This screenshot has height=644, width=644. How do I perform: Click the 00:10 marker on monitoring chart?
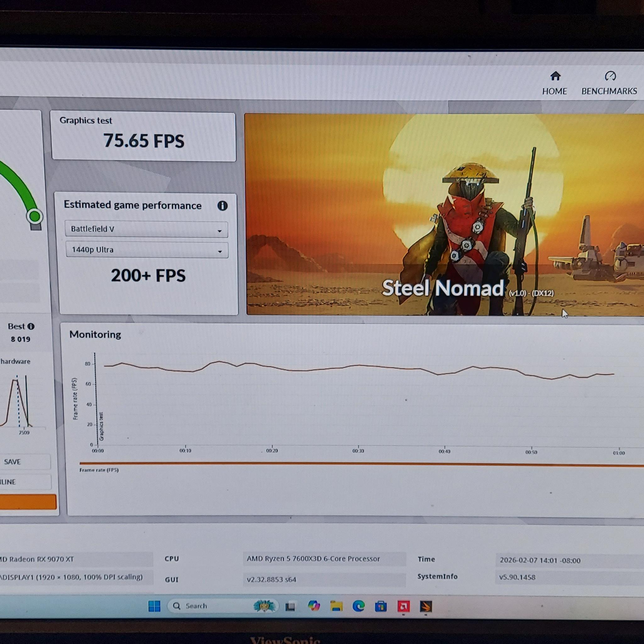pyautogui.click(x=185, y=450)
